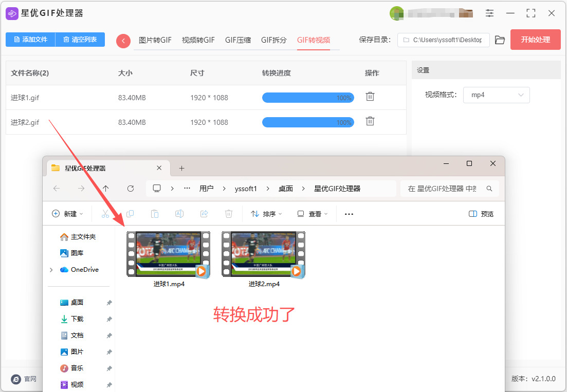The image size is (567, 392).
Task: Go up one folder level in Explorer
Action: (x=105, y=189)
